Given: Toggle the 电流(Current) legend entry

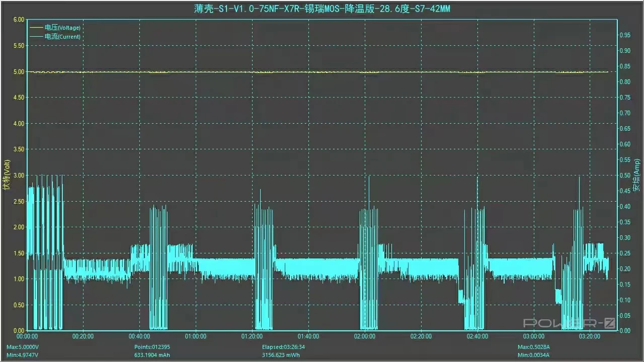Looking at the screenshot, I should click(62, 37).
